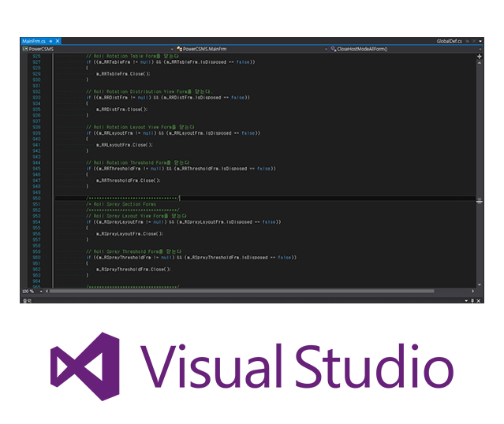Screen dimensions: 504x424
Task: Click the Visual Studio logo icon
Action: tap(85, 366)
